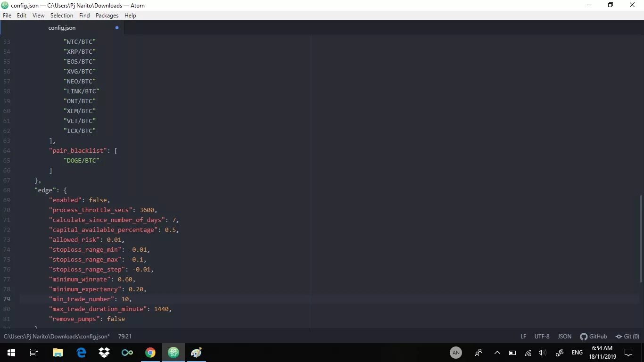
Task: Click the "DOGE/BTC" blacklist entry
Action: [x=82, y=161]
